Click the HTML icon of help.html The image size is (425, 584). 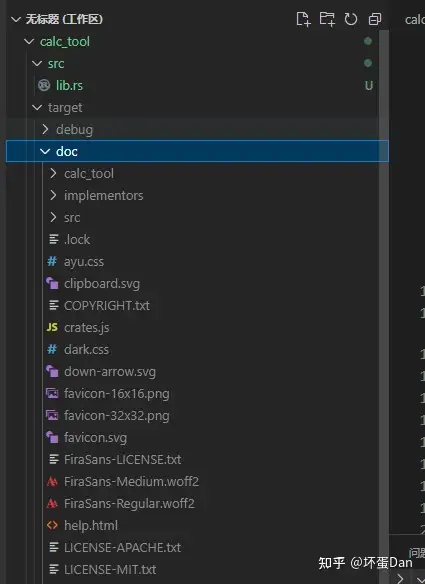pos(52,525)
